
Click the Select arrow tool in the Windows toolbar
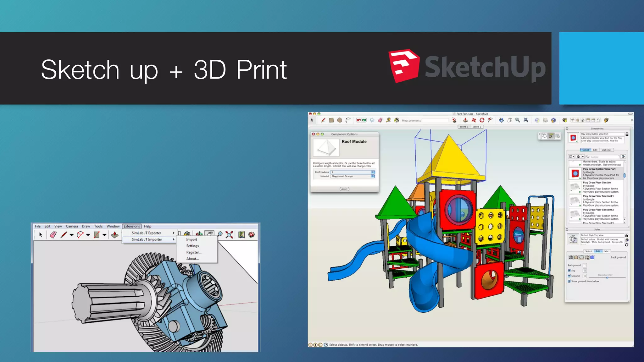point(41,235)
